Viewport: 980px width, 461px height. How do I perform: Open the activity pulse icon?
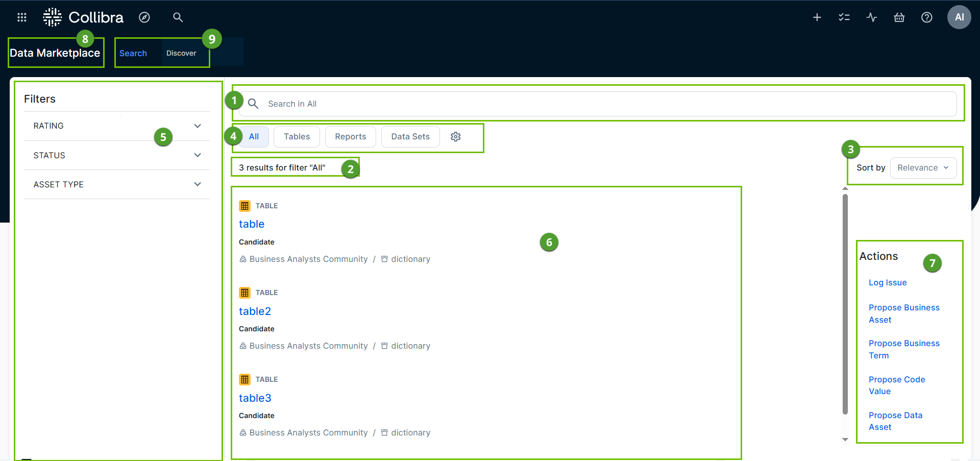(x=872, y=17)
